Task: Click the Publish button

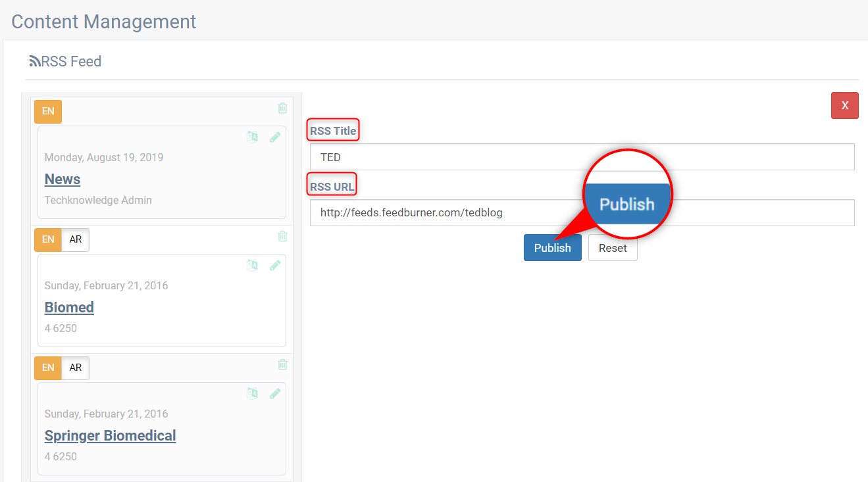Action: [553, 248]
